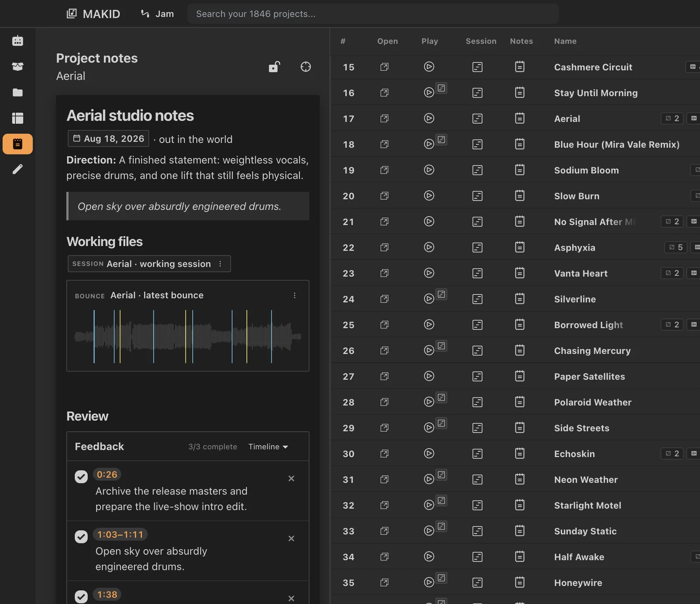700x604 pixels.
Task: Click the MAKID logo
Action: [93, 14]
